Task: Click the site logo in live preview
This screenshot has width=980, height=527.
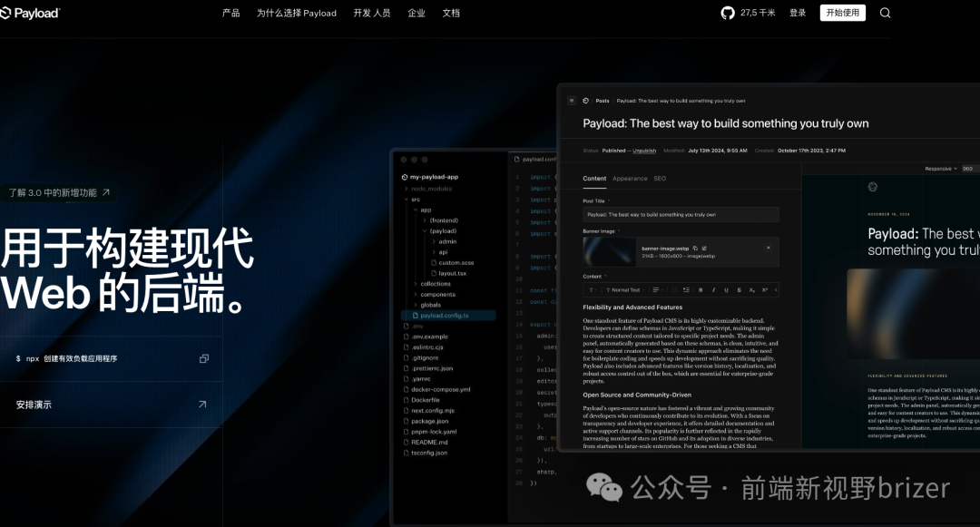Action: coord(873,187)
